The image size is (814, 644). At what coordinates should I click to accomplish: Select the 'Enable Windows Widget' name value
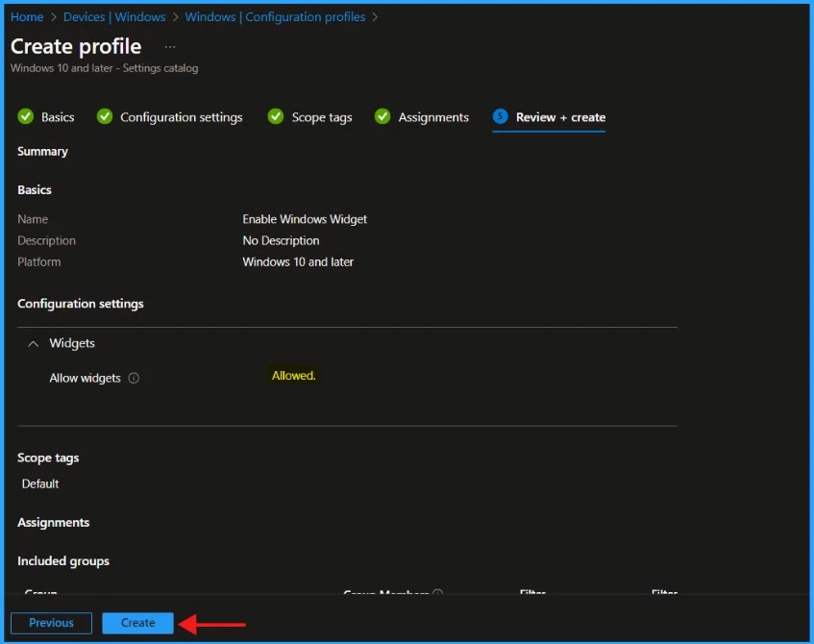pos(305,219)
